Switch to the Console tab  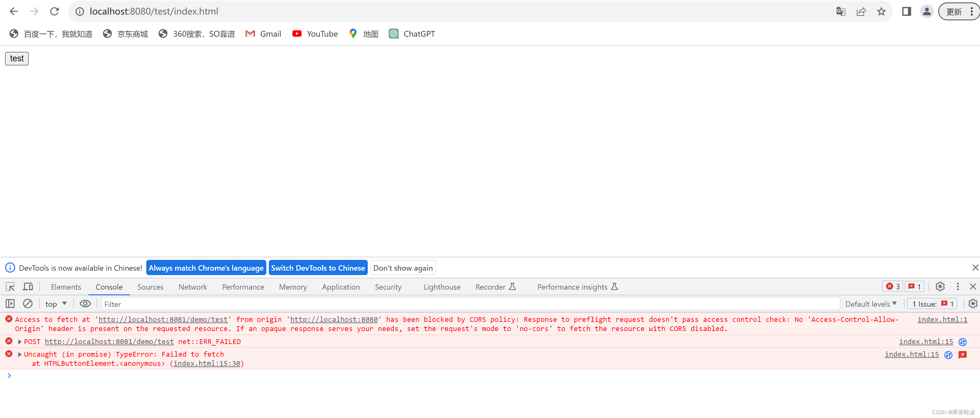pos(109,287)
